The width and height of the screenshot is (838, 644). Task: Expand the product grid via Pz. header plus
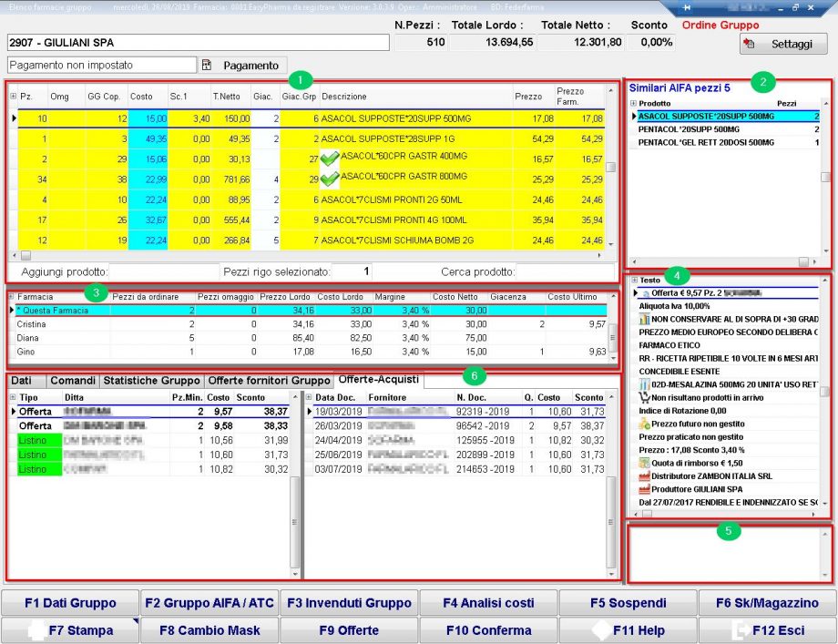point(13,97)
